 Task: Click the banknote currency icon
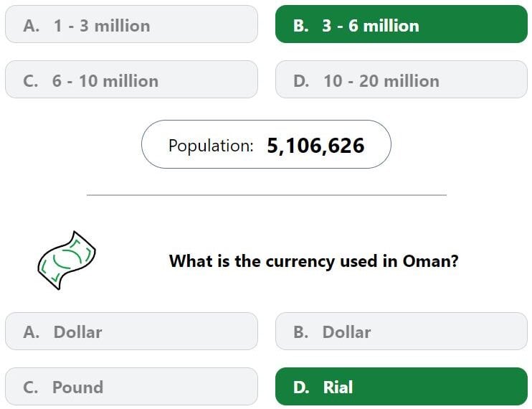67,260
